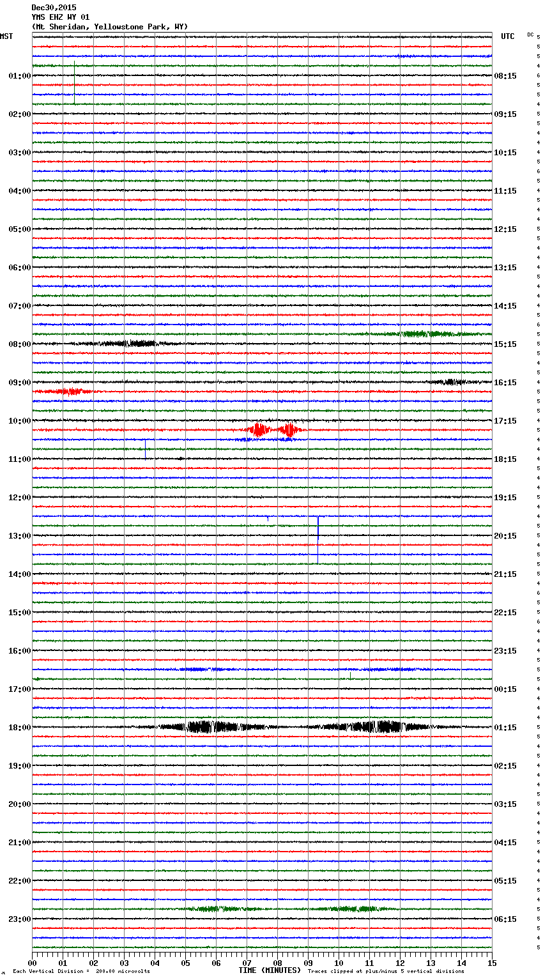Click the '03:15' UTC time label
543x980 pixels.
505,804
